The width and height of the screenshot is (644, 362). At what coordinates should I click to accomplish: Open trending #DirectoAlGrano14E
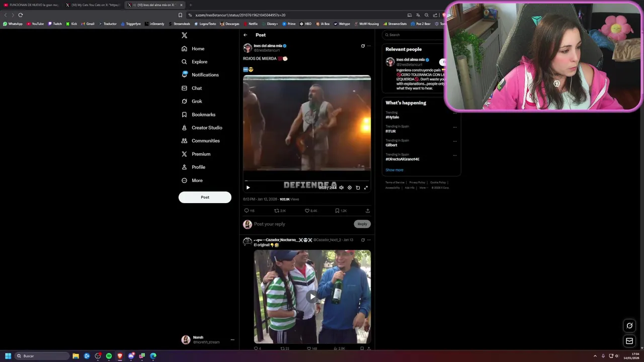coord(403,159)
